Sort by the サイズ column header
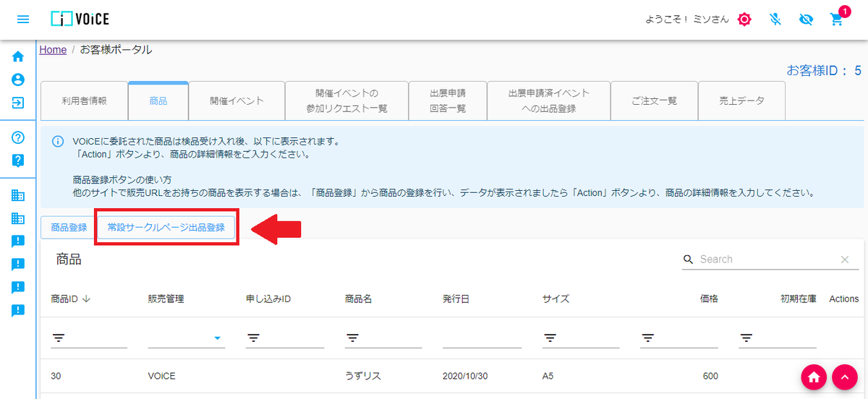The image size is (868, 399). (x=556, y=299)
